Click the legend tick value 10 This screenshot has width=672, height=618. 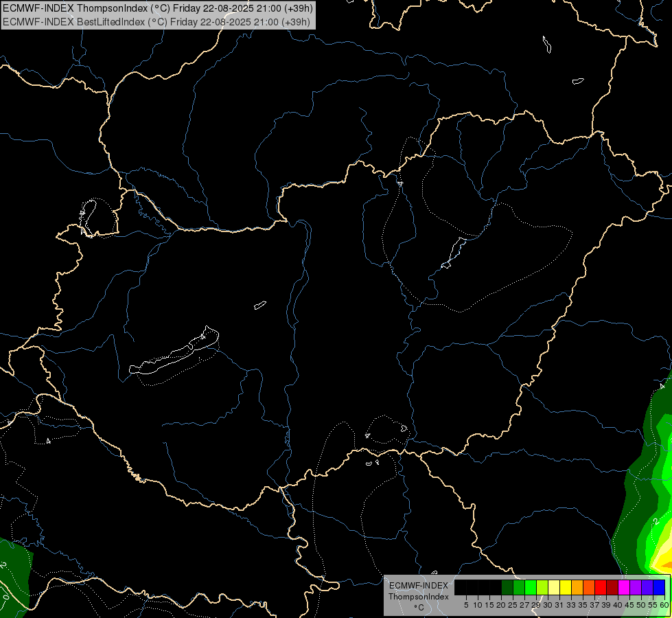coord(478,605)
